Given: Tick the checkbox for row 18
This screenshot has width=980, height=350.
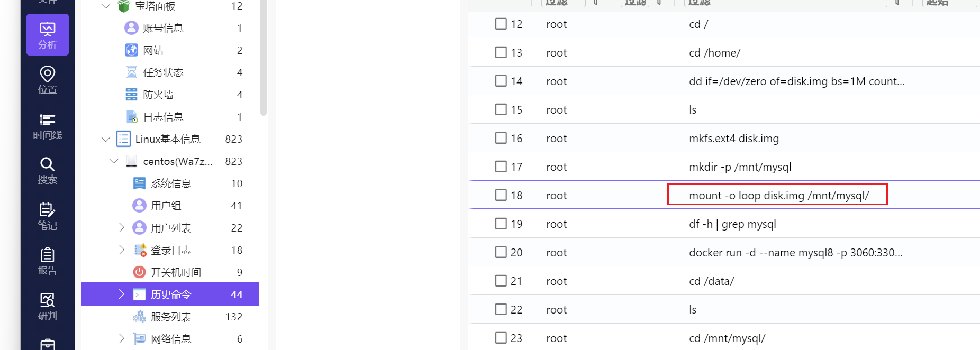Looking at the screenshot, I should 501,195.
